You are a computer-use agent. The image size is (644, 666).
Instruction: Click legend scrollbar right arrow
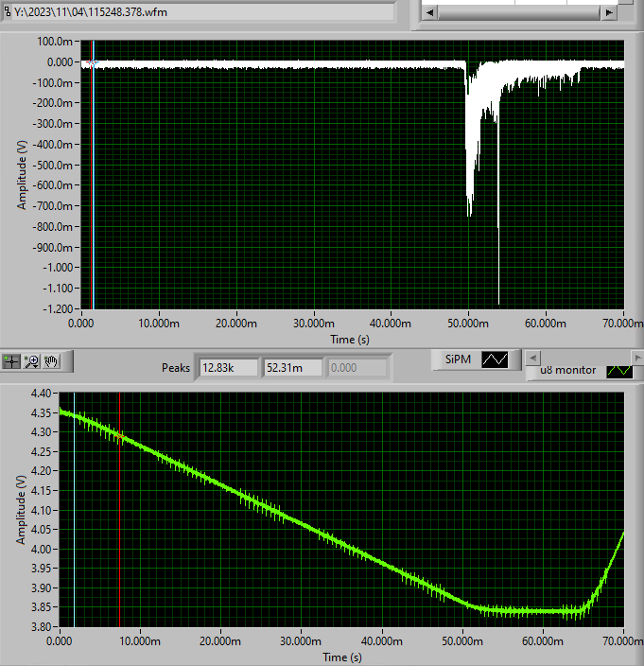(637, 358)
